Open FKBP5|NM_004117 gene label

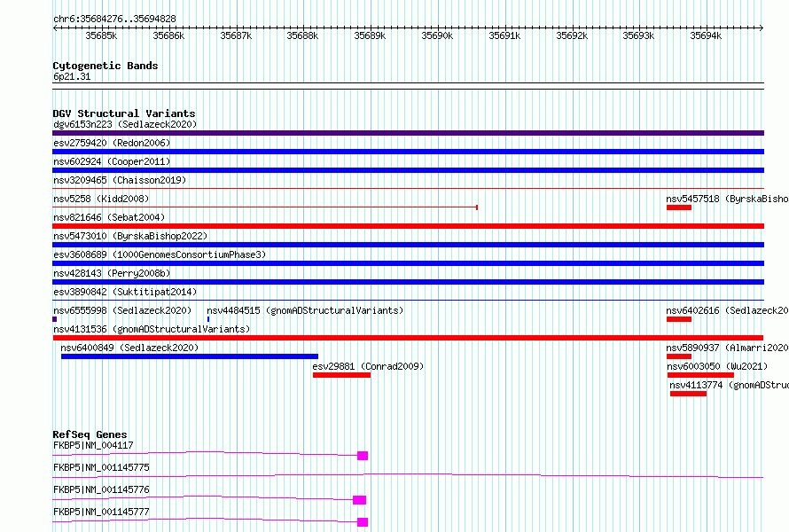point(93,445)
